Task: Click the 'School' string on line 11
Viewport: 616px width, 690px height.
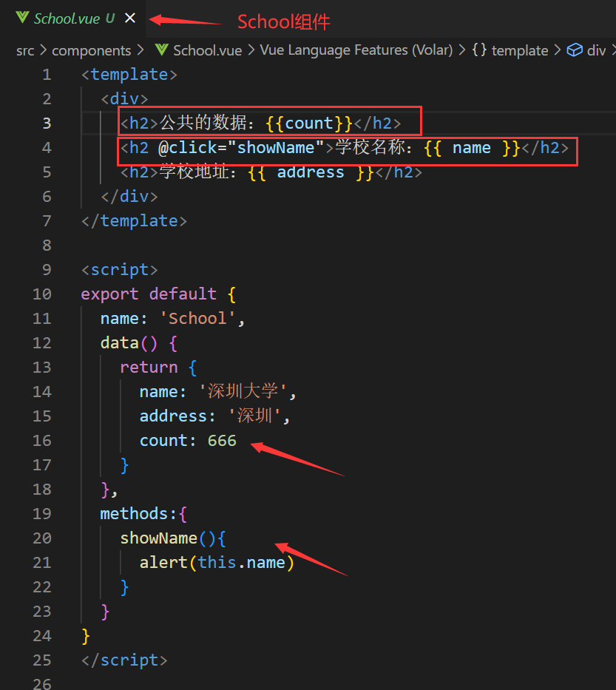Action: (197, 318)
